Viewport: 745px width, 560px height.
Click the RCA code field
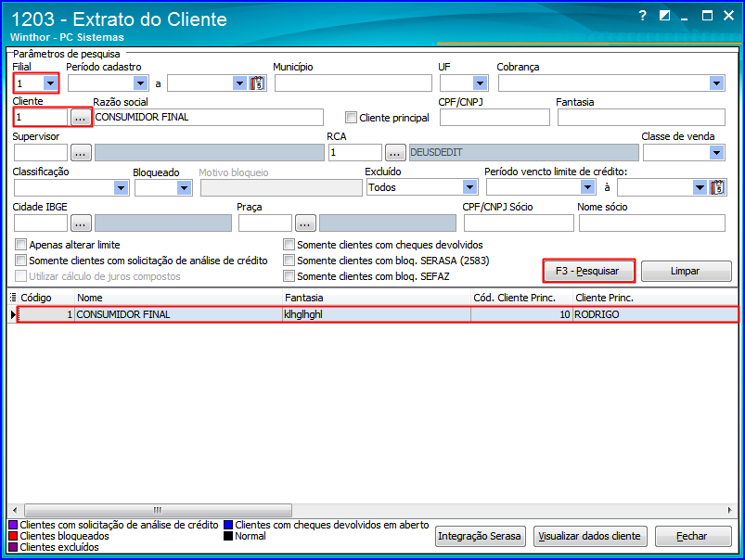pos(355,152)
